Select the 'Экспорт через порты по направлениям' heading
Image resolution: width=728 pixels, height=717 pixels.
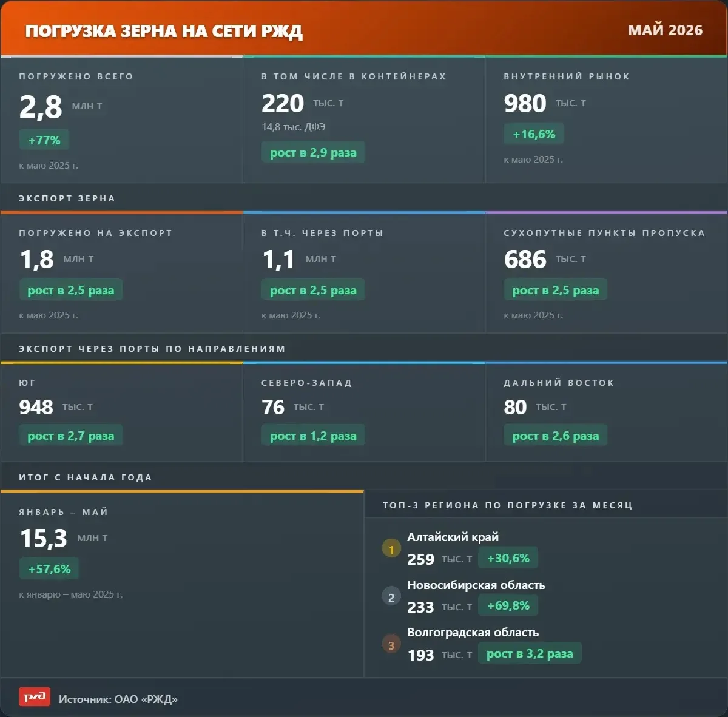tap(152, 349)
